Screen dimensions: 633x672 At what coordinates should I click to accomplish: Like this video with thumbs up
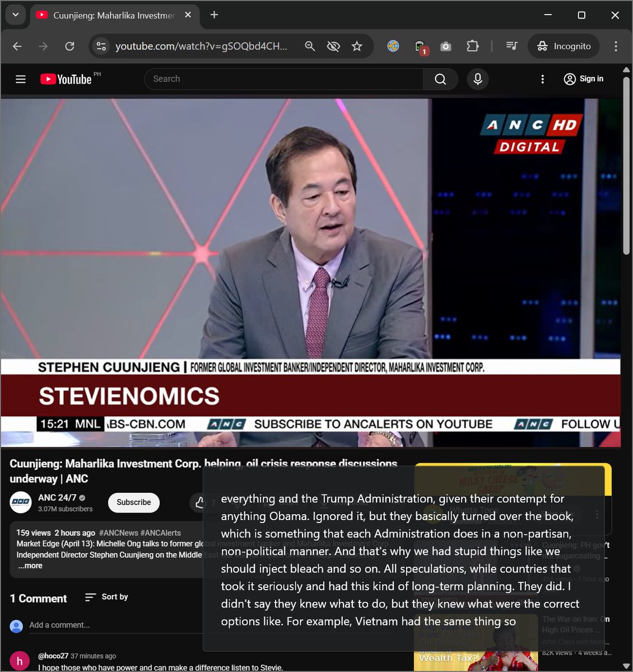[199, 502]
